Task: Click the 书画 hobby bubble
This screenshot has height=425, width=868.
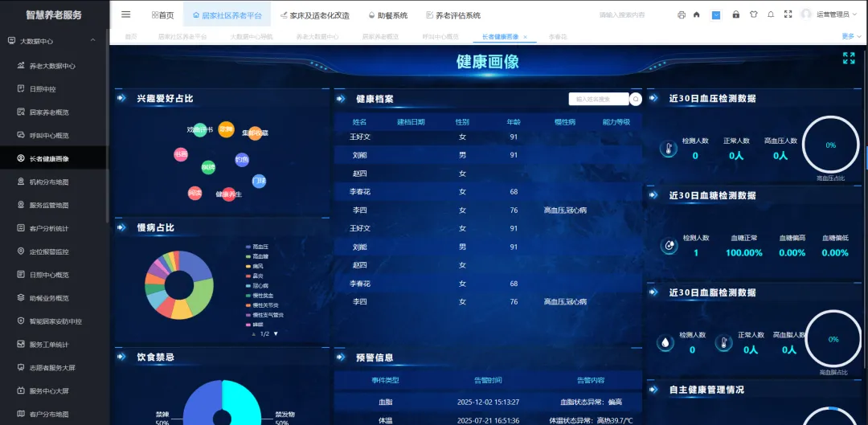Action: [181, 154]
